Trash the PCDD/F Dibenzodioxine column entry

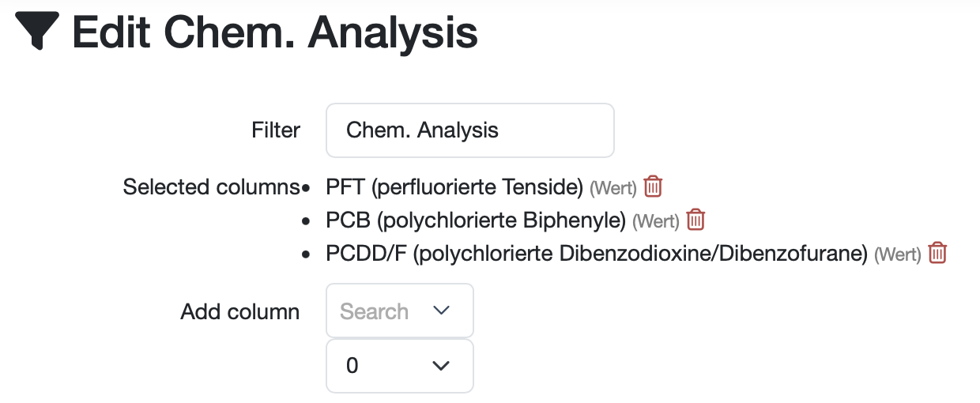click(937, 253)
